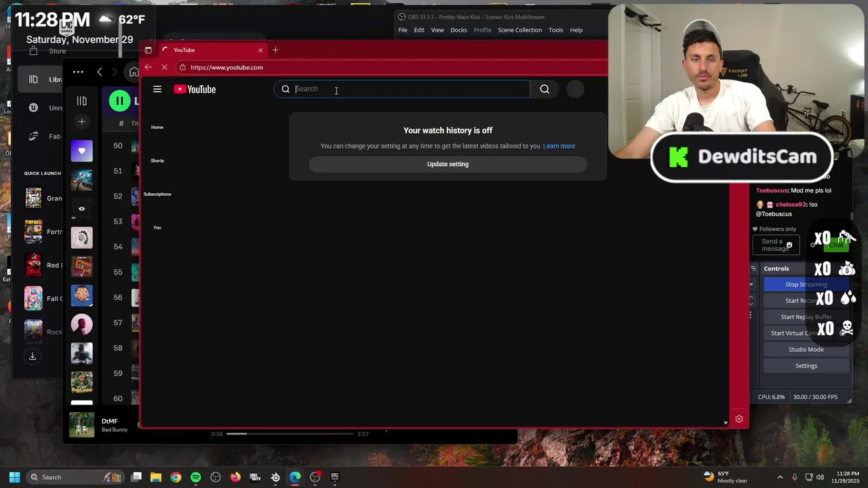
Task: Open Google Chrome from the taskbar
Action: pos(176,477)
